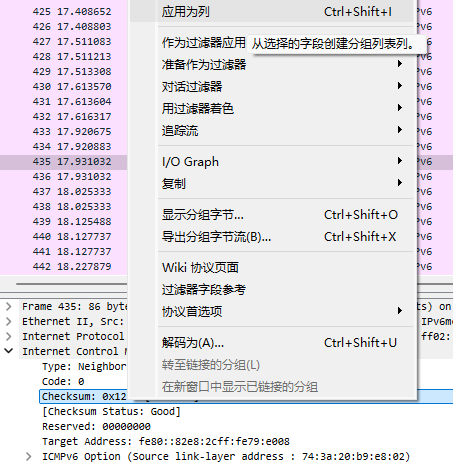
Task: Expand the Internet Protocol tree node
Action: tap(9, 336)
